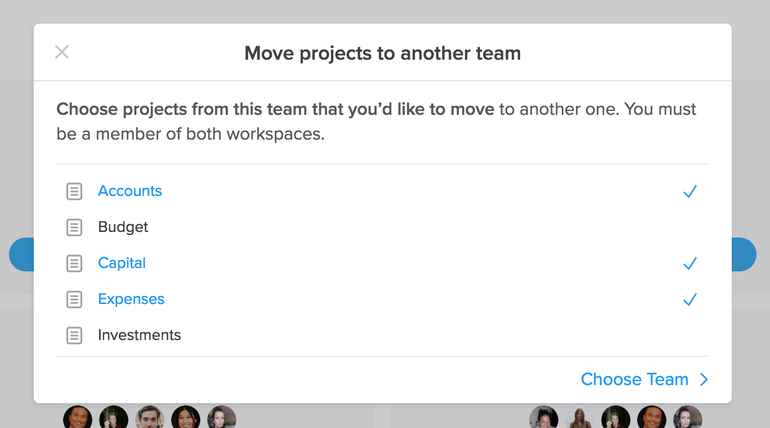Open the chevron next to Choose Team
The width and height of the screenshot is (770, 428).
(704, 379)
